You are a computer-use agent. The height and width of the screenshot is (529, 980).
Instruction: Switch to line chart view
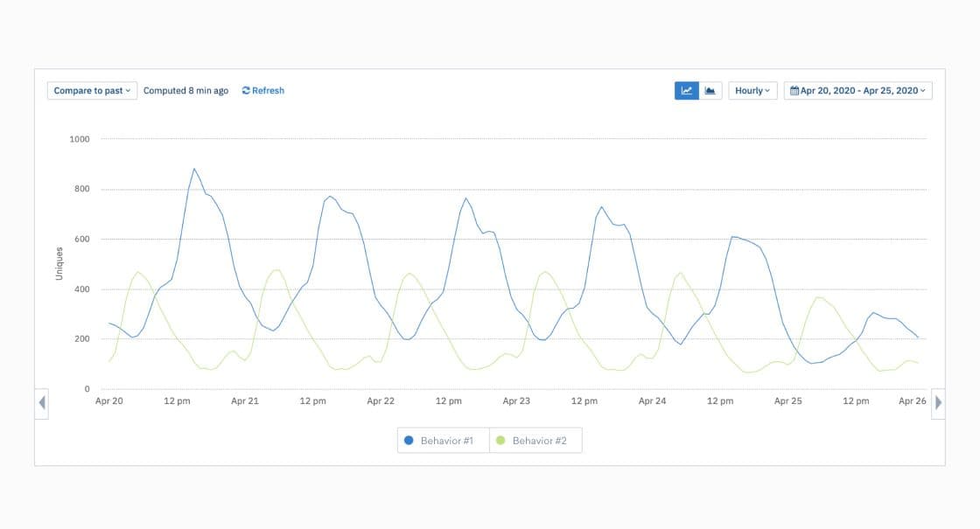(687, 91)
